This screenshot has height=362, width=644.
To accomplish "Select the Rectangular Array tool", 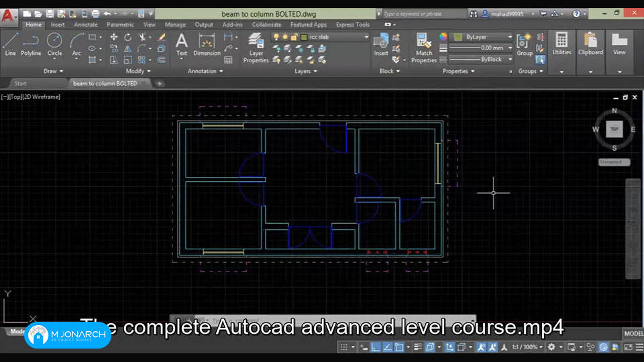I will pyautogui.click(x=142, y=60).
